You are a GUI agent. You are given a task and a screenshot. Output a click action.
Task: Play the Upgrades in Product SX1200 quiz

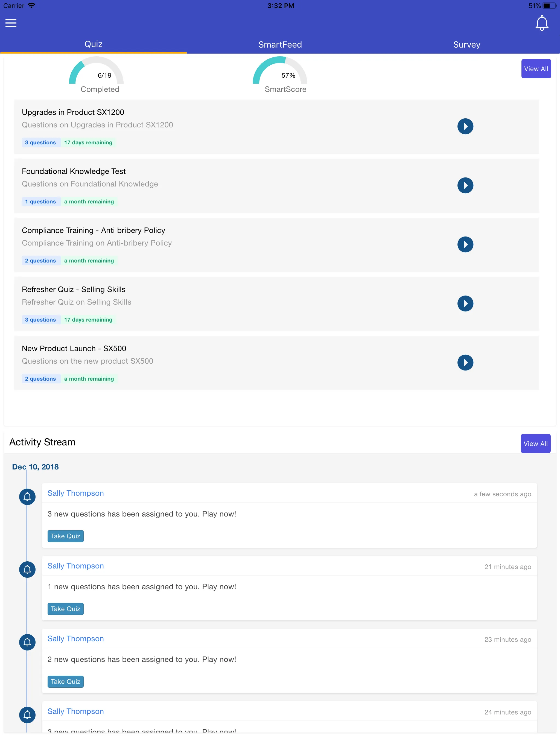(x=465, y=126)
